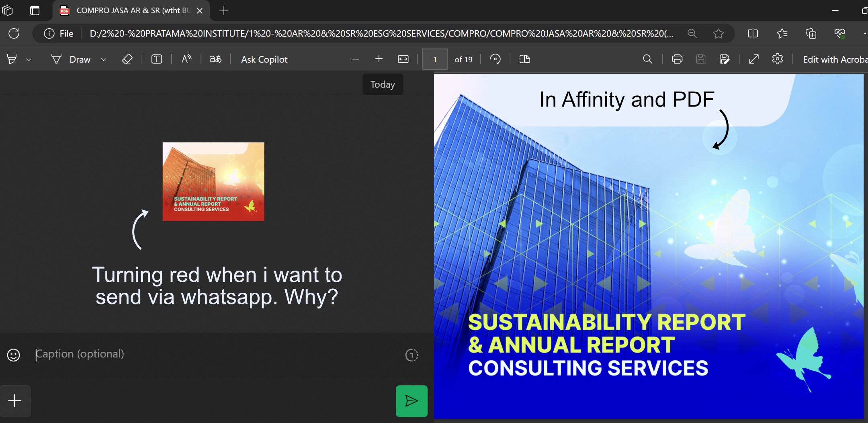Open Save as for the PDF
The image size is (868, 423).
point(725,59)
